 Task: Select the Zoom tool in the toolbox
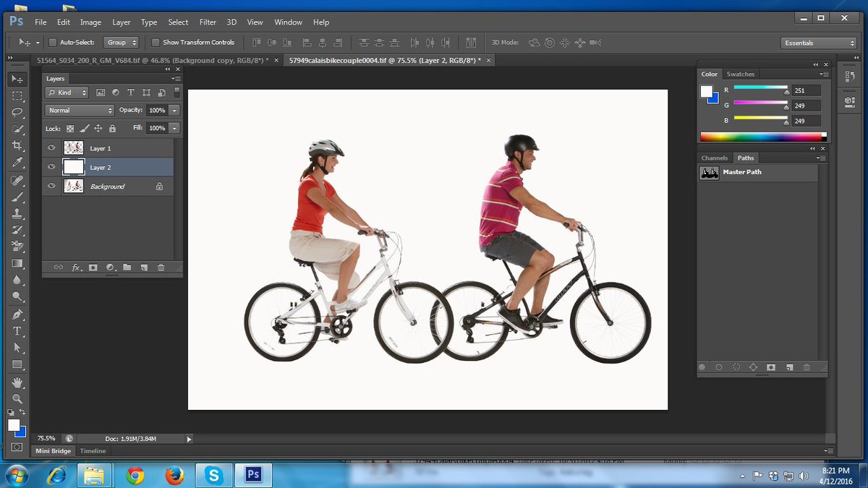[x=17, y=399]
